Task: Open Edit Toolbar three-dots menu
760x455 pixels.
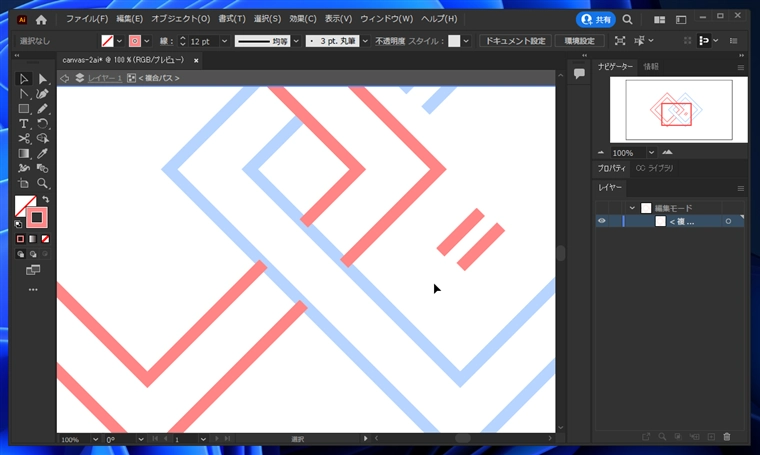Action: point(33,290)
